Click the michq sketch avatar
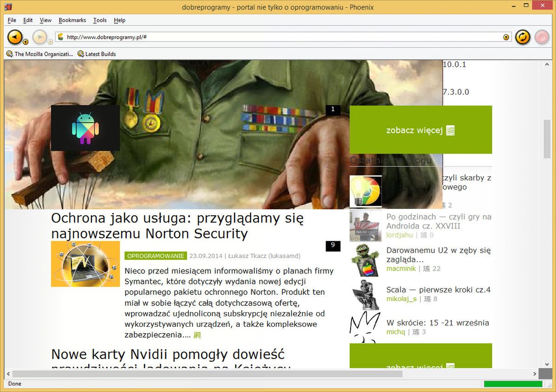The width and height of the screenshot is (556, 392). click(366, 327)
